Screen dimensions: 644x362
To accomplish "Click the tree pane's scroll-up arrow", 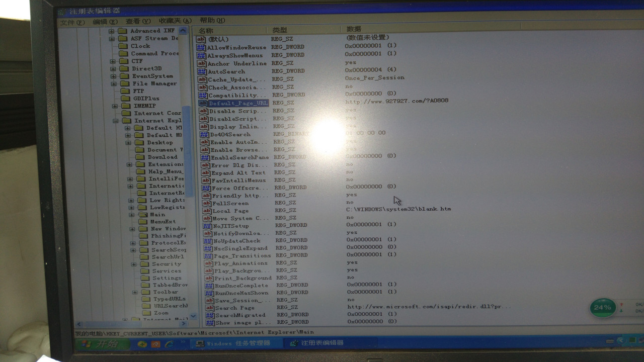I will tap(183, 30).
